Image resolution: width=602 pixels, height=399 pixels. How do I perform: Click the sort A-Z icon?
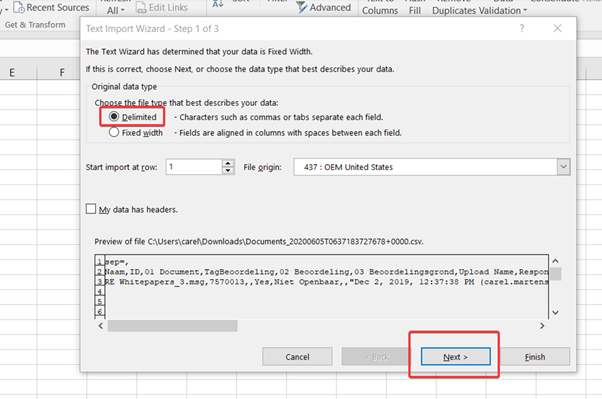pos(218,4)
